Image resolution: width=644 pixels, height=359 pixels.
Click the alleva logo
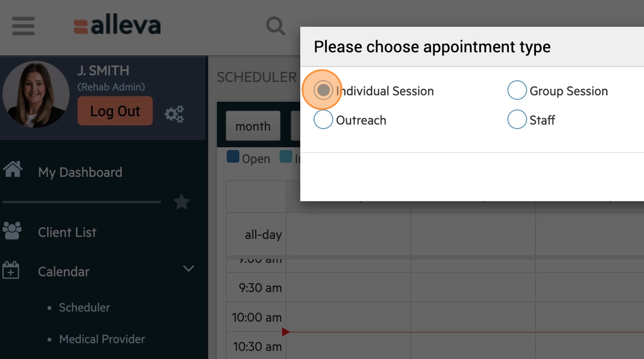pyautogui.click(x=117, y=26)
